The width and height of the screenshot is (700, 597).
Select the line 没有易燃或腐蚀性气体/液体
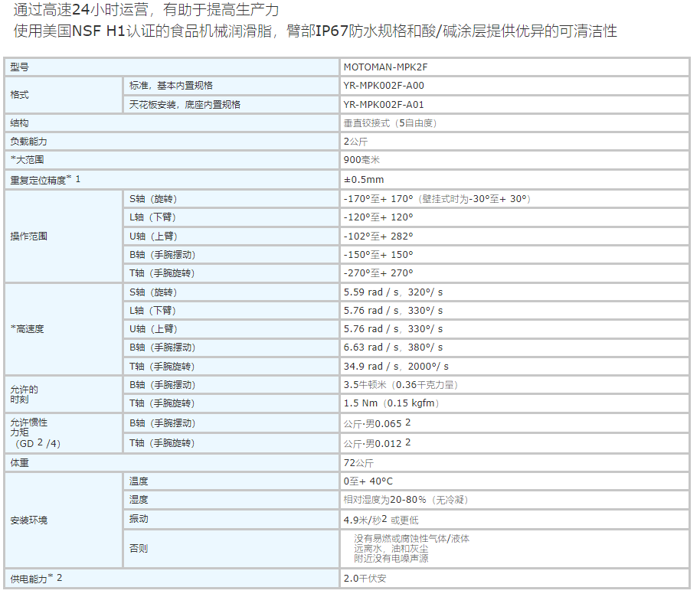coord(411,539)
